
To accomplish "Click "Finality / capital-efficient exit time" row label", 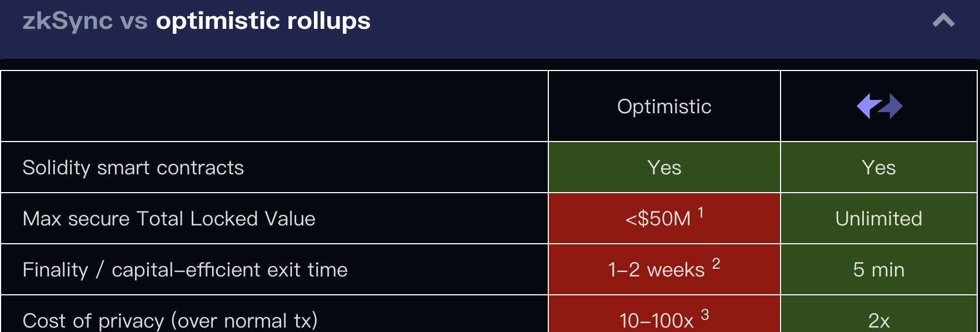I will (185, 270).
